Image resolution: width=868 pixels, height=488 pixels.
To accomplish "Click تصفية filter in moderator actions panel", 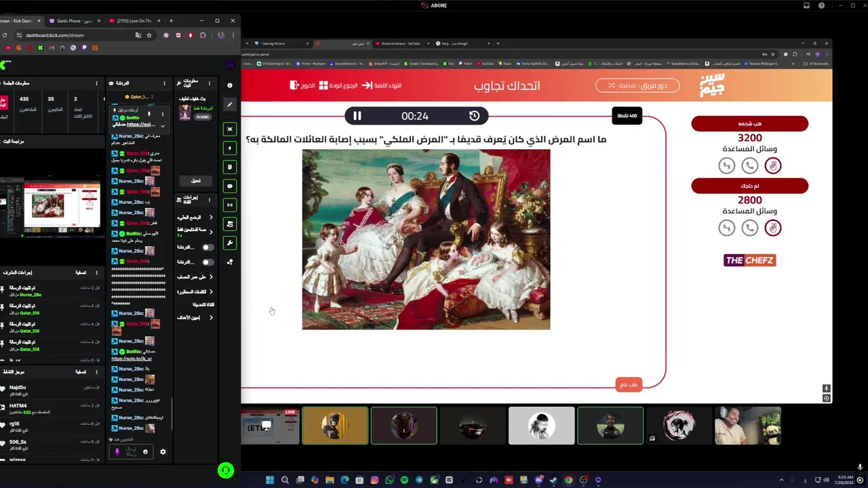I will [x=80, y=272].
